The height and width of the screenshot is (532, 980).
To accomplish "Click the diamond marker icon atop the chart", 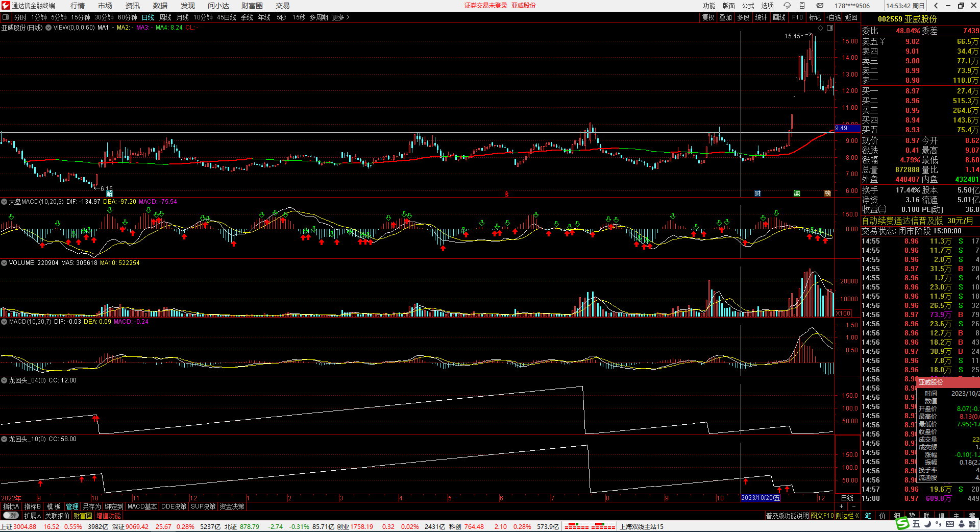I will pos(821,28).
